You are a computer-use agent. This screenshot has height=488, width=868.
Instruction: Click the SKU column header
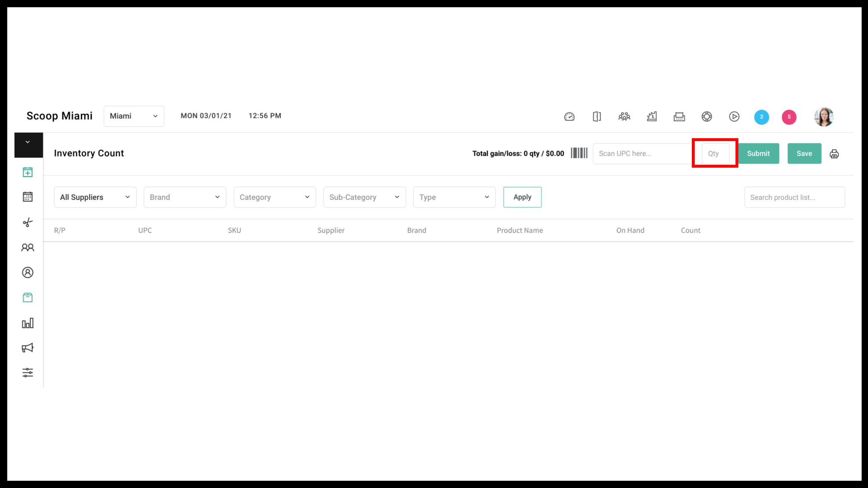235,230
